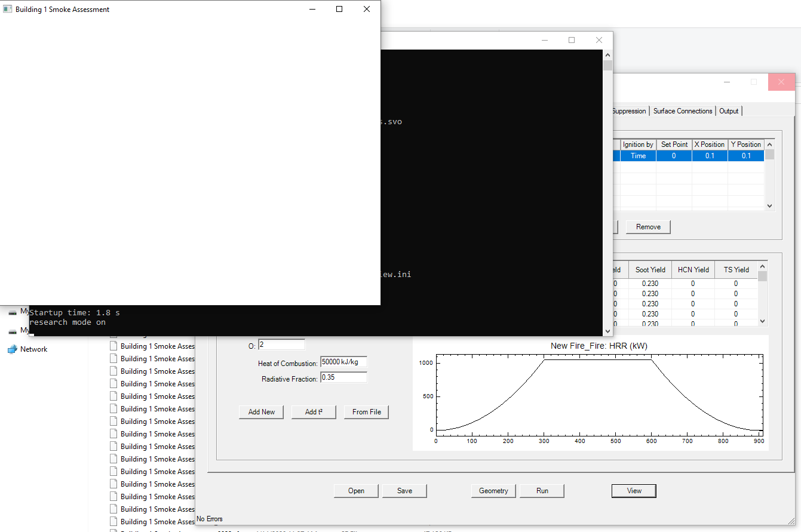The image size is (801, 532).
Task: Click the Network icon in the left sidebar
Action: pyautogui.click(x=14, y=349)
